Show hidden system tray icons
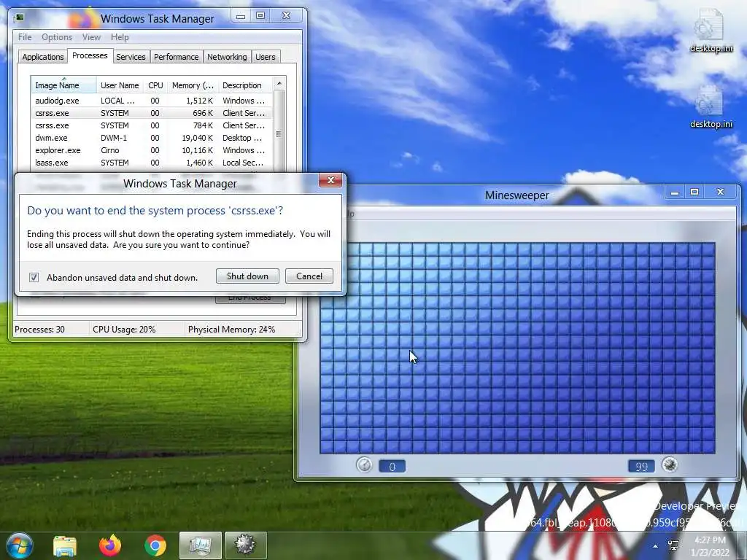747x560 pixels. coord(656,546)
